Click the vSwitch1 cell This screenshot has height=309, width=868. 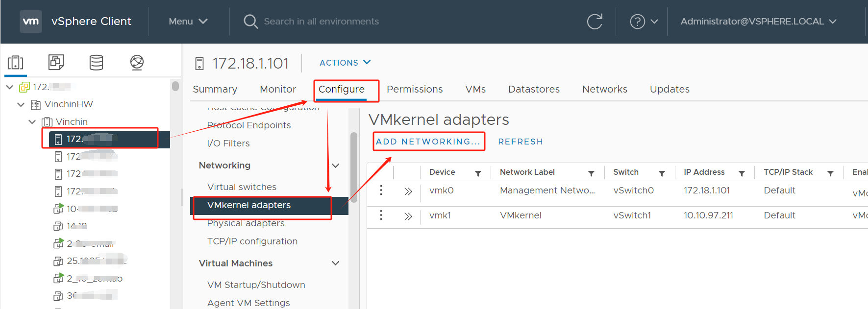pos(632,215)
